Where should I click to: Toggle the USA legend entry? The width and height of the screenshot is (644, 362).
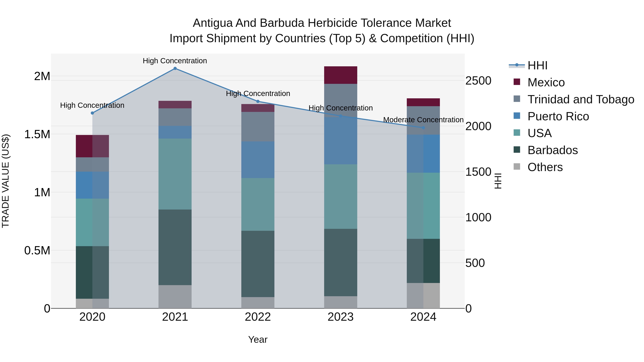pyautogui.click(x=533, y=133)
